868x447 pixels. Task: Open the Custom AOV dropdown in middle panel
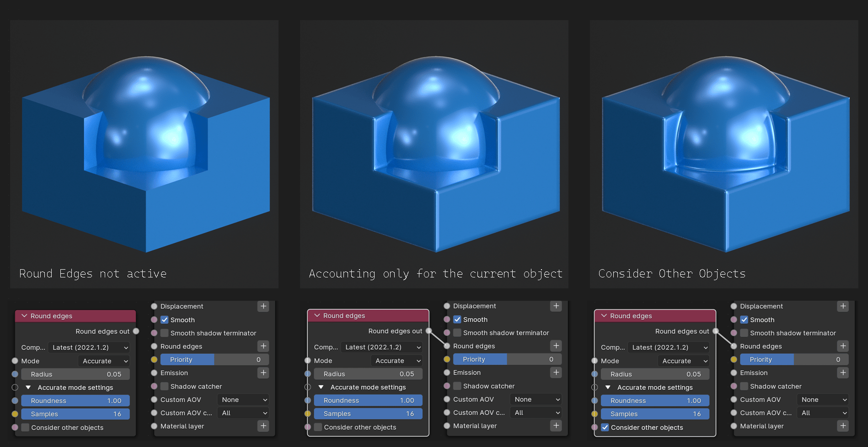pos(536,399)
